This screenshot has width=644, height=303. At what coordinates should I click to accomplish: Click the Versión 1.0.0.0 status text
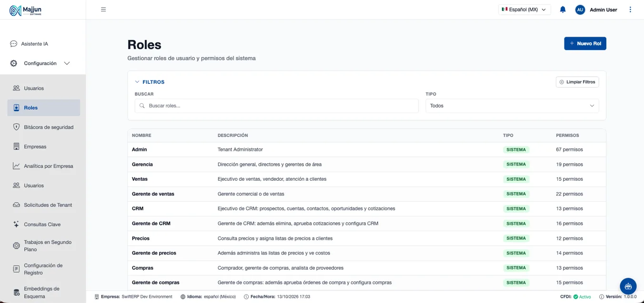click(x=618, y=297)
